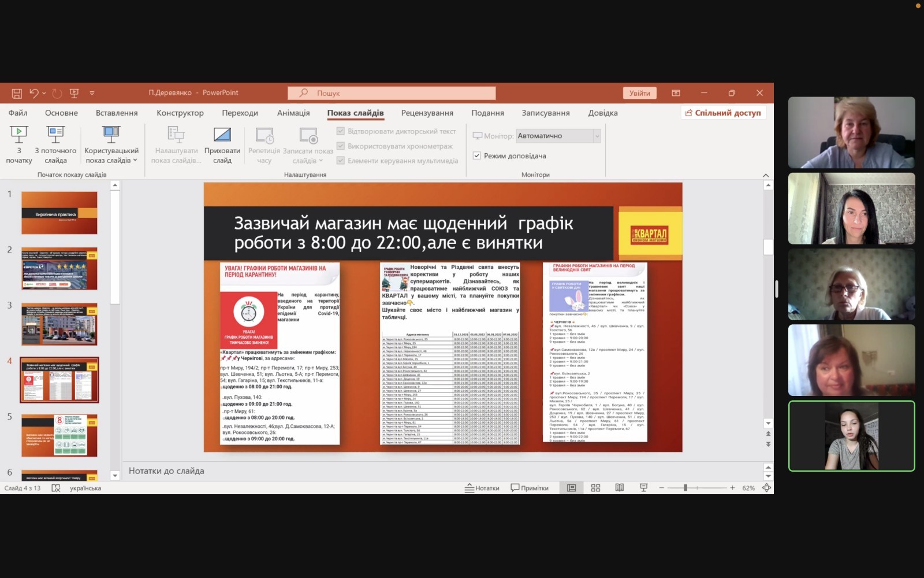Click zoom out minus button
The image size is (924, 578).
[662, 488]
